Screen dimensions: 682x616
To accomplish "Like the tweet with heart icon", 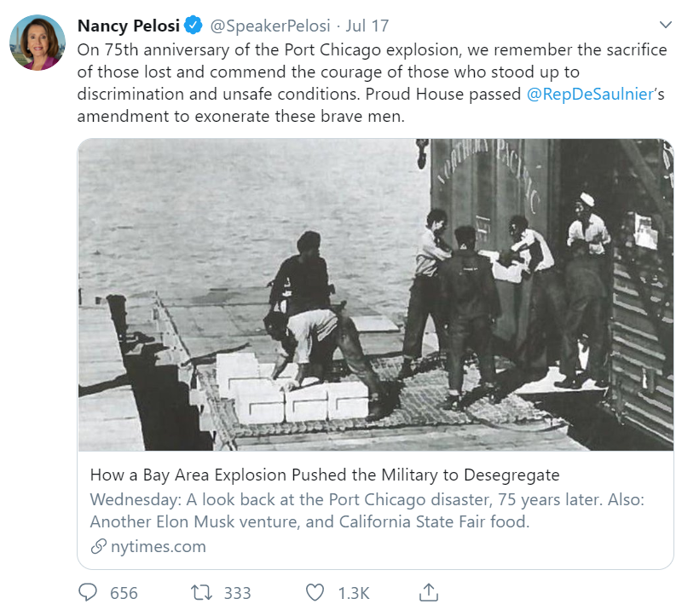I will [315, 592].
